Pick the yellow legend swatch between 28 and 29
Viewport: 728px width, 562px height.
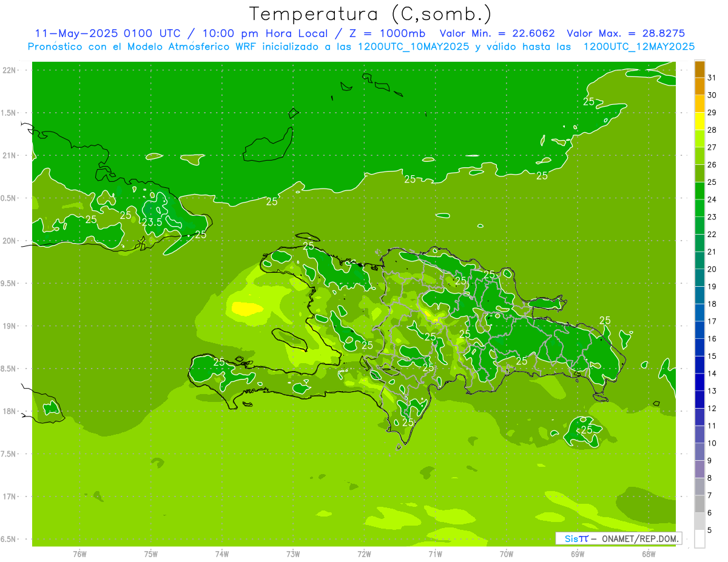[699, 121]
